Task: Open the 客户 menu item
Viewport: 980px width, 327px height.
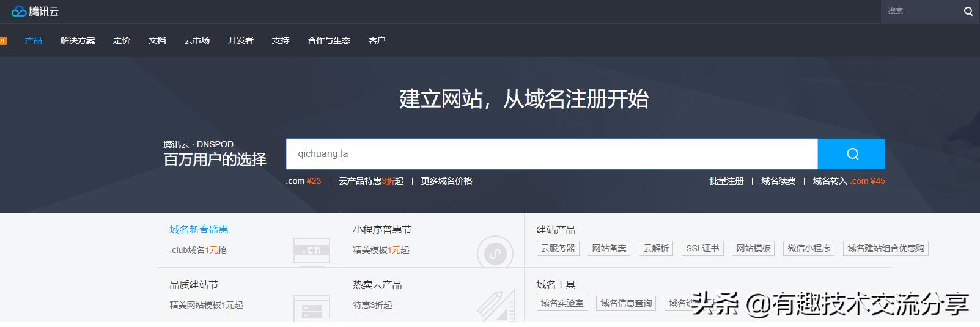Action: 377,40
